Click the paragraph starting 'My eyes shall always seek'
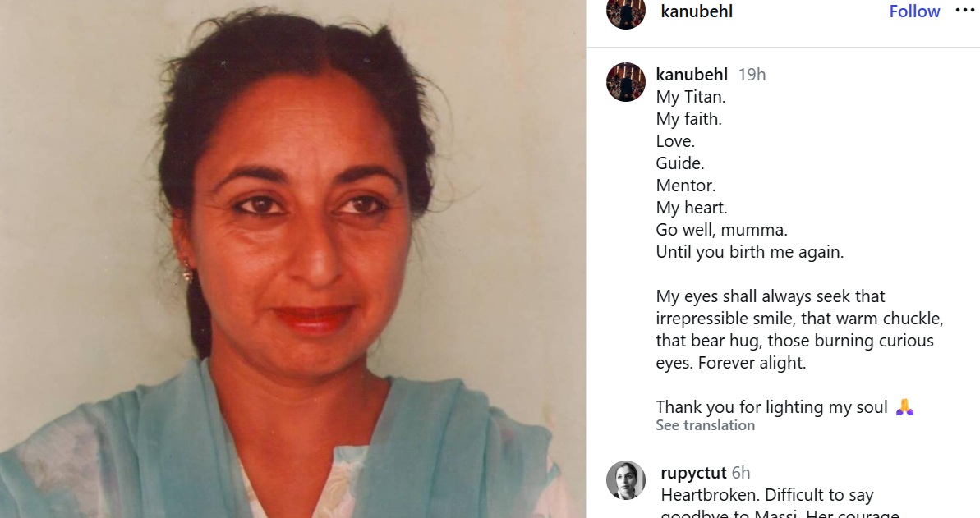The height and width of the screenshot is (518, 980). 799,329
